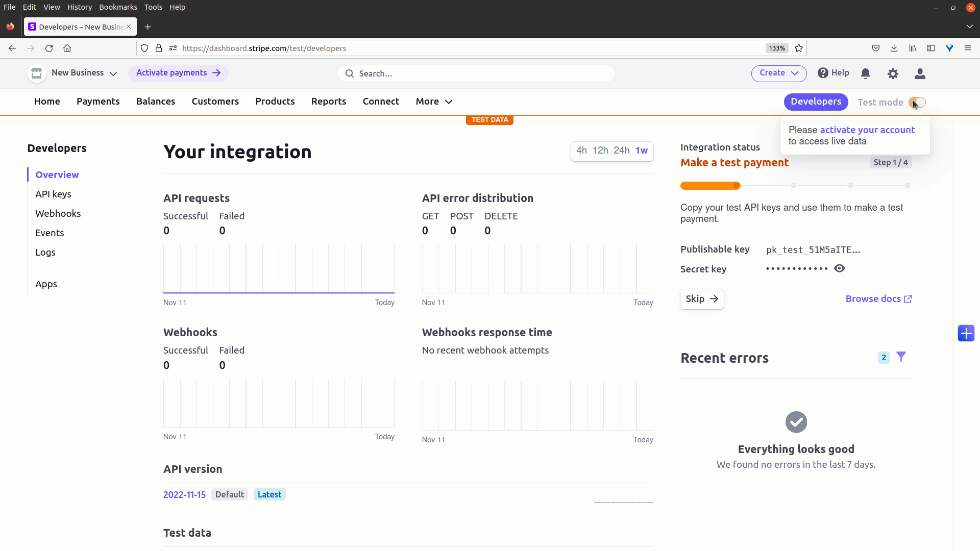Open the Payments tab

pyautogui.click(x=98, y=102)
